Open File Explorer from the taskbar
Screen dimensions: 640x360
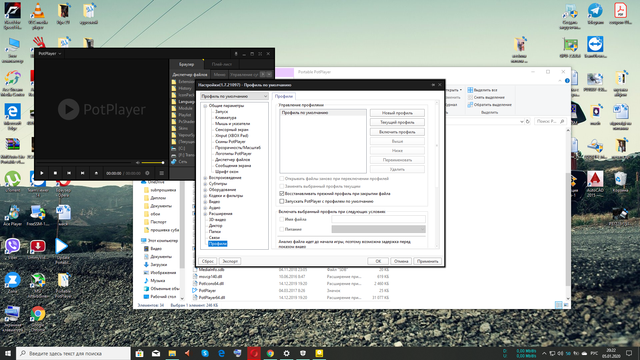tap(172, 353)
